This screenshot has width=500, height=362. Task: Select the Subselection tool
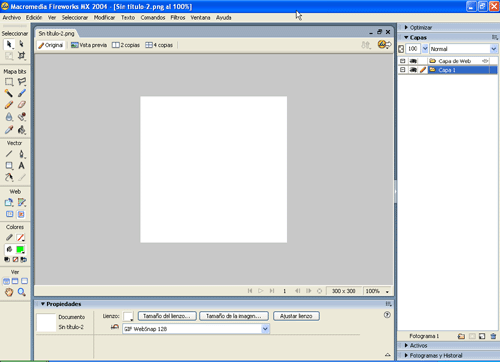22,44
